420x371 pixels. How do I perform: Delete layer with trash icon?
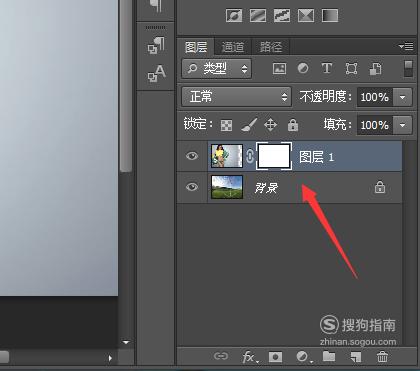tap(382, 356)
